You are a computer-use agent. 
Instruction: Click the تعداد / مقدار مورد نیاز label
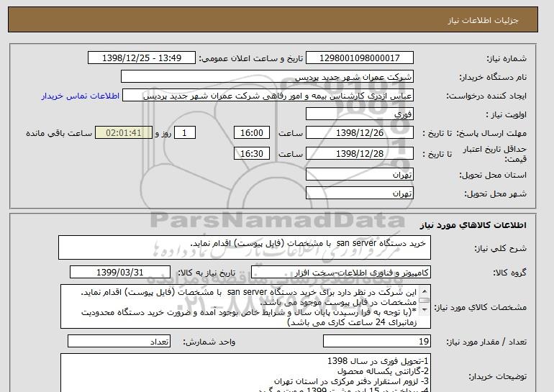pyautogui.click(x=486, y=342)
